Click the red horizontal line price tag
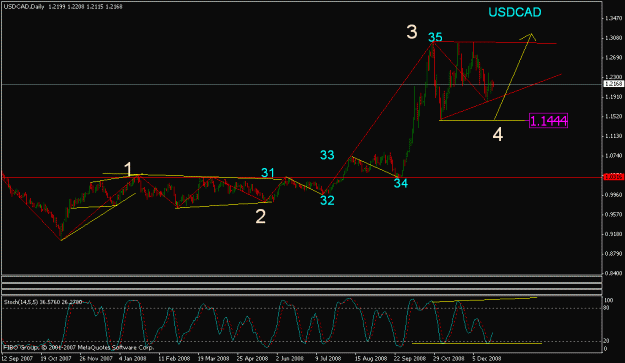Screen dimensions: 625x363 pos(614,176)
